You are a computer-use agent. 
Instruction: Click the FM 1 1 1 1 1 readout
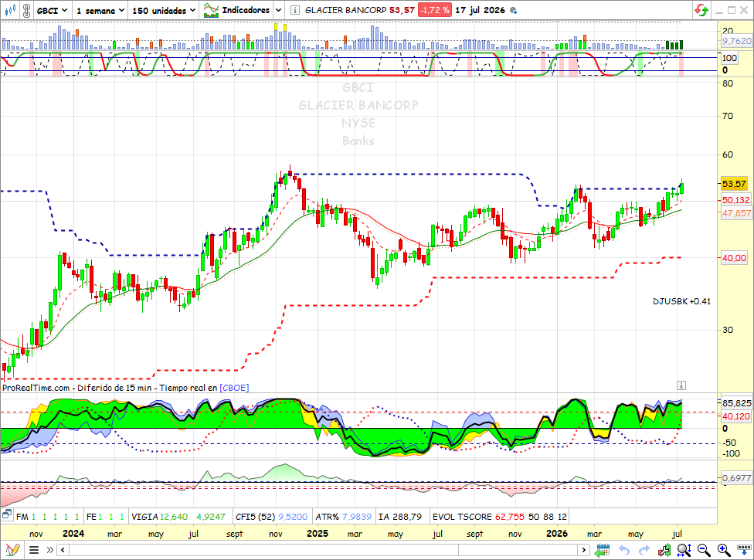48,517
